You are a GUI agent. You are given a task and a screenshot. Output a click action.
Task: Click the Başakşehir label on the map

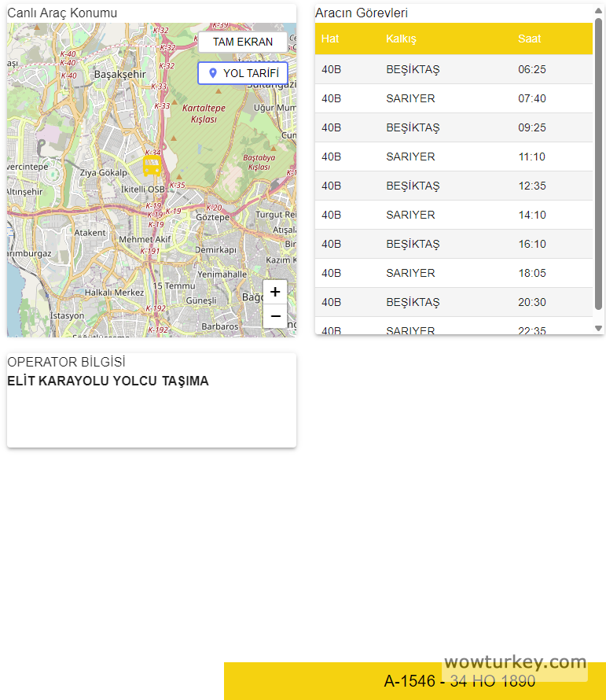(120, 74)
